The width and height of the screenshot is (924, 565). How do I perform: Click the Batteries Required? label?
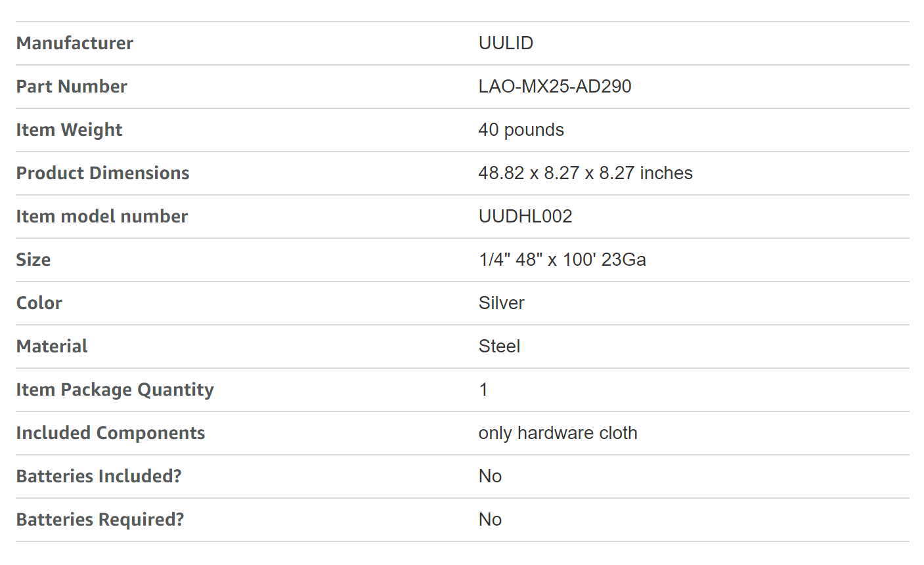coord(100,520)
